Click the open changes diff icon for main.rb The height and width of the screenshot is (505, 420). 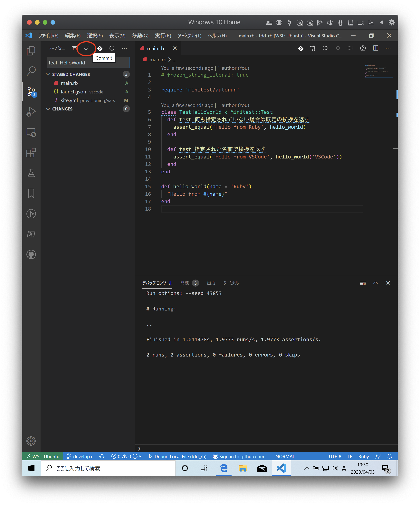click(x=301, y=48)
